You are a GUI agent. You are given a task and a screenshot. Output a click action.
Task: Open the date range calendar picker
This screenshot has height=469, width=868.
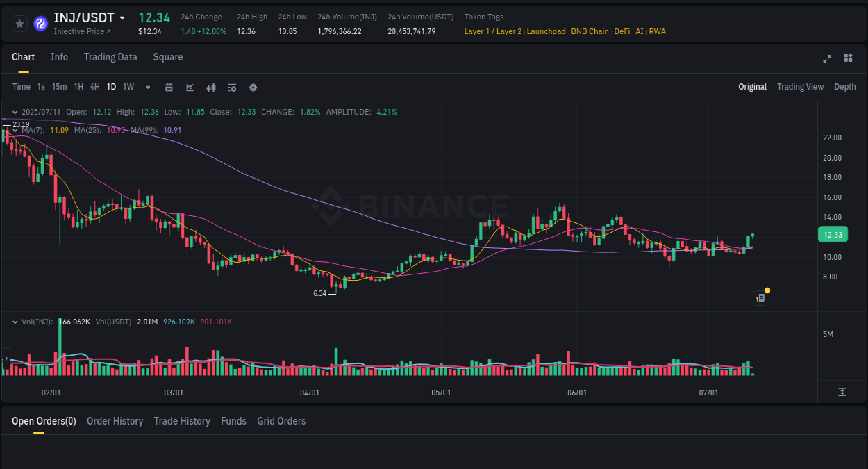pyautogui.click(x=169, y=87)
